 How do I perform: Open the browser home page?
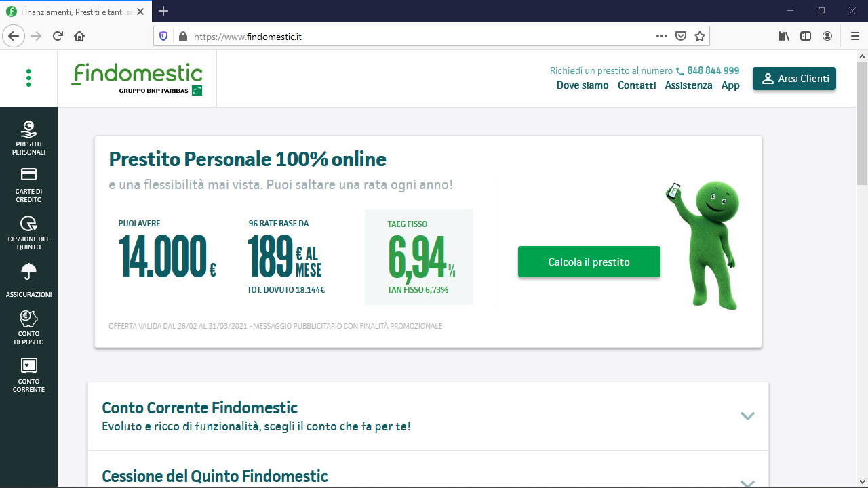pos(79,36)
